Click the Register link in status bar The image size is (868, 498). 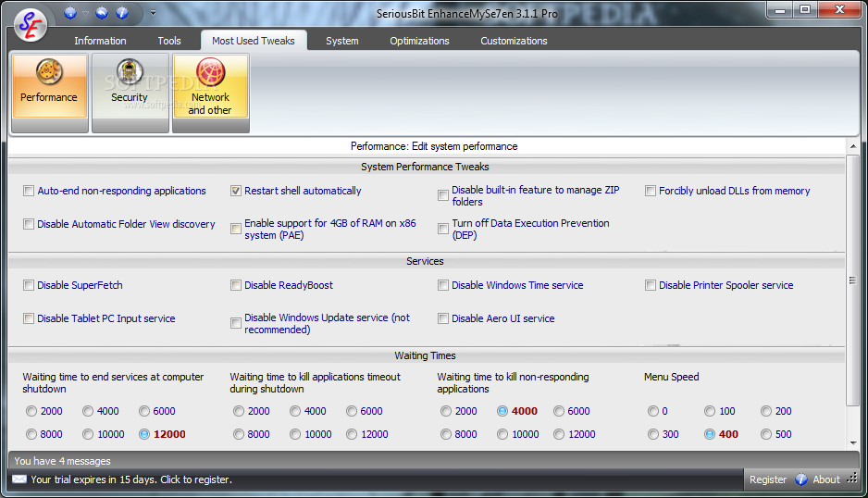point(768,479)
